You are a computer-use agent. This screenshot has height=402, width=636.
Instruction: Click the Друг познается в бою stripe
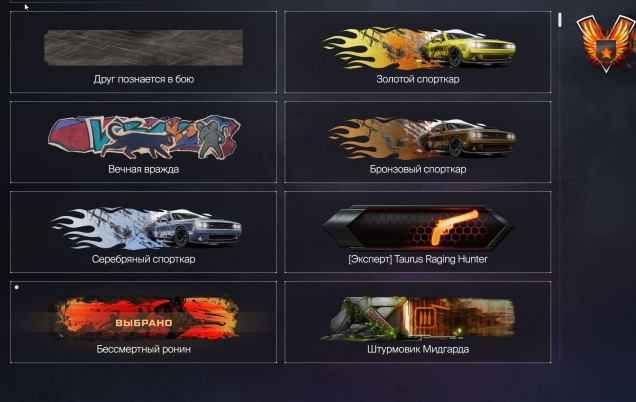144,48
